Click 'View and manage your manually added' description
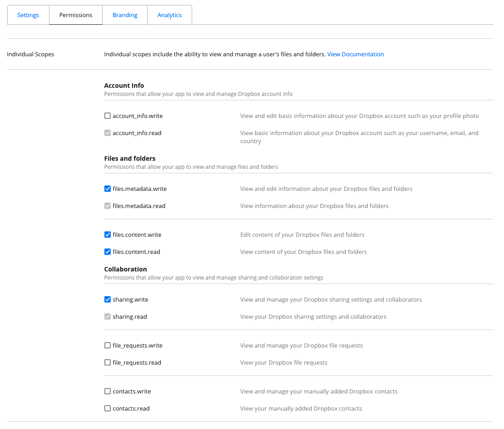 (x=319, y=392)
